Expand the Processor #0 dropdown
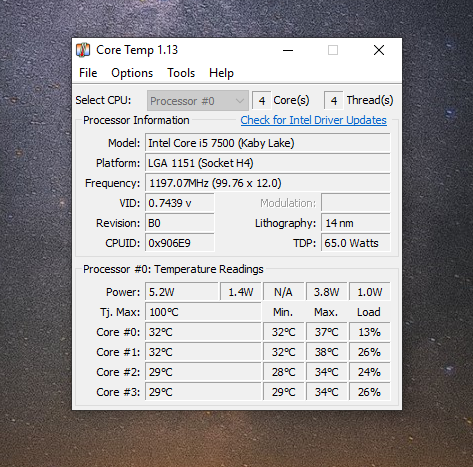This screenshot has height=467, width=473. (198, 101)
